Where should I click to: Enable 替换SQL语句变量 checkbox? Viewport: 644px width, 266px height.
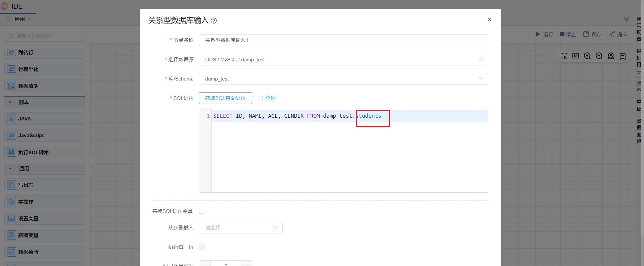202,211
